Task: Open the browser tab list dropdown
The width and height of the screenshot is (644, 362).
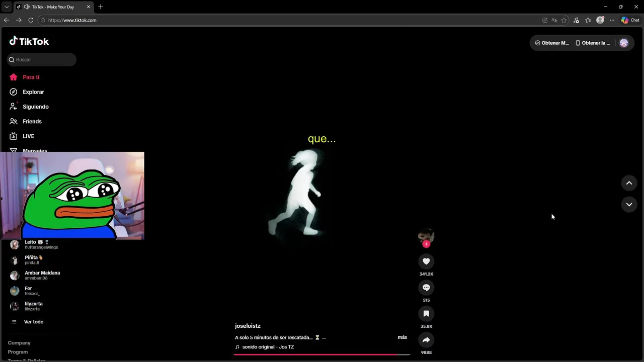Action: pyautogui.click(x=7, y=7)
